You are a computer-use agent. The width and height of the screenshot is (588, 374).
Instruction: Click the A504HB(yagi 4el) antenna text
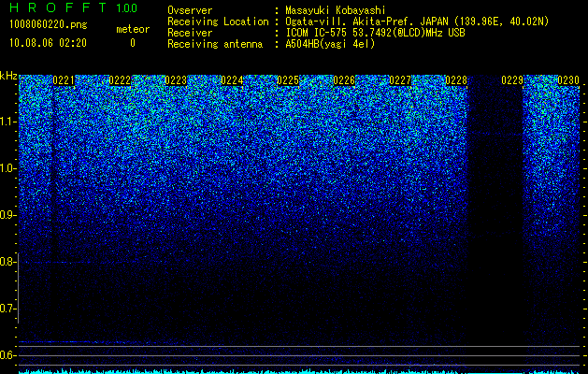pyautogui.click(x=330, y=44)
